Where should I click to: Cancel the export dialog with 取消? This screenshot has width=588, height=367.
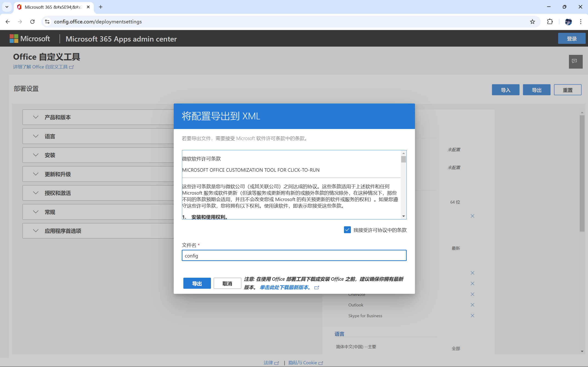point(227,283)
